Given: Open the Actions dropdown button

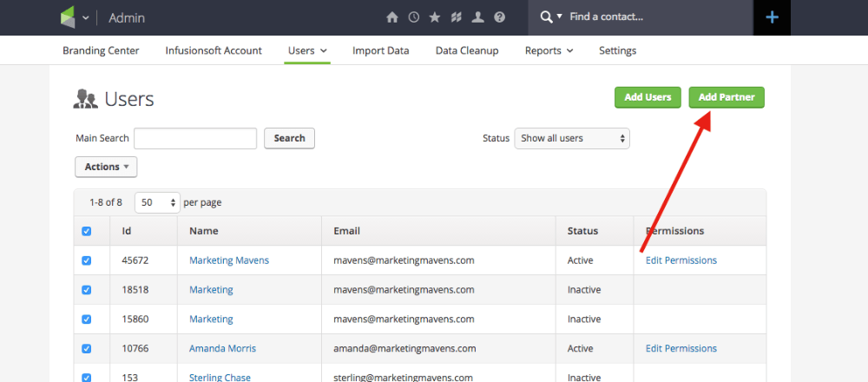Looking at the screenshot, I should 106,167.
